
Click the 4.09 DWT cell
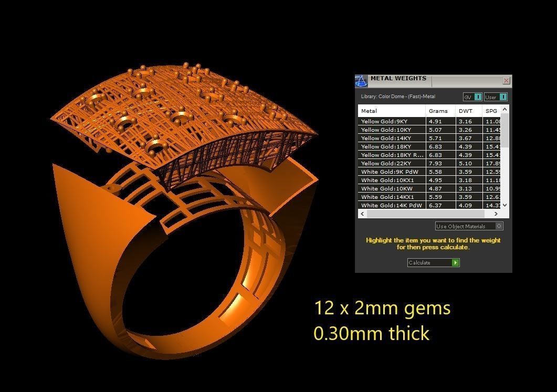pyautogui.click(x=469, y=205)
